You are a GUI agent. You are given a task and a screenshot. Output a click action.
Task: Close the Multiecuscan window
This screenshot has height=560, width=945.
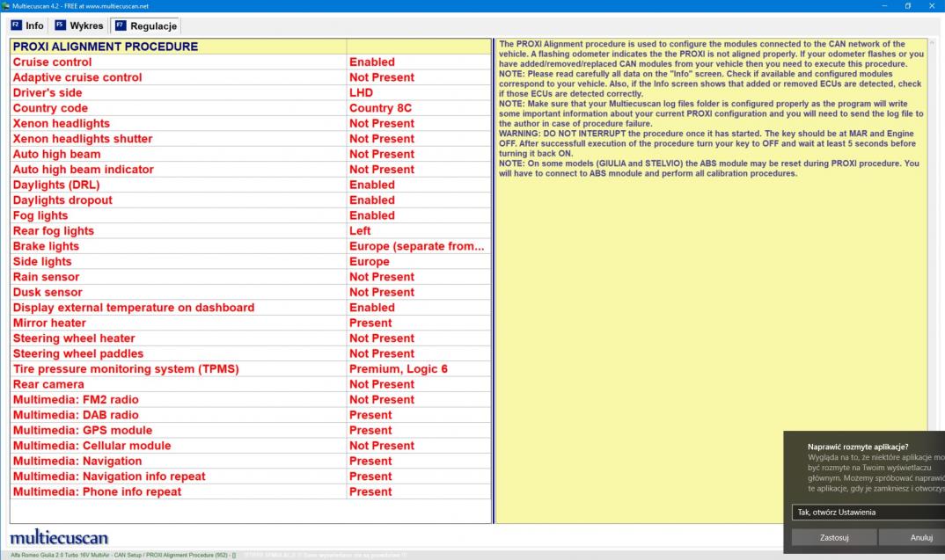932,6
